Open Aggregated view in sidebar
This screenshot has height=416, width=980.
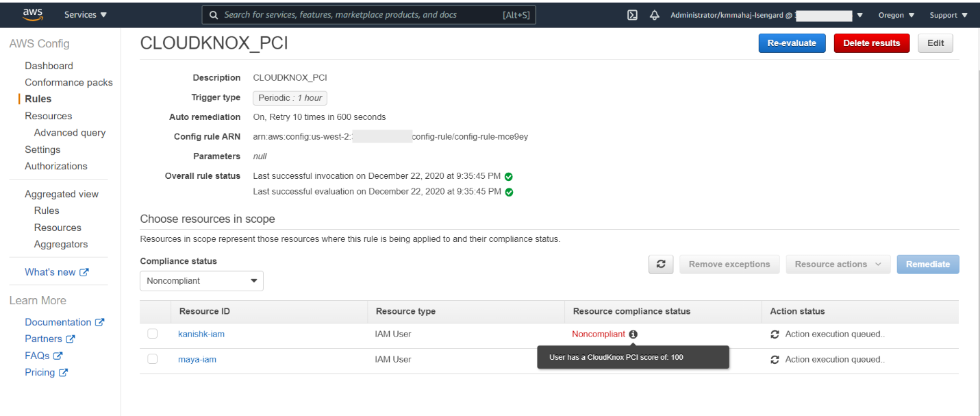[62, 194]
